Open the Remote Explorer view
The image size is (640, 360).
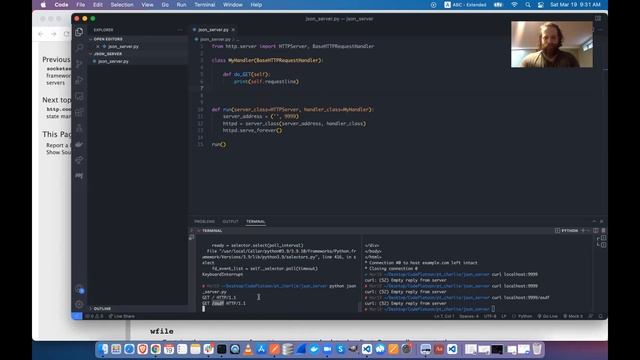79,96
